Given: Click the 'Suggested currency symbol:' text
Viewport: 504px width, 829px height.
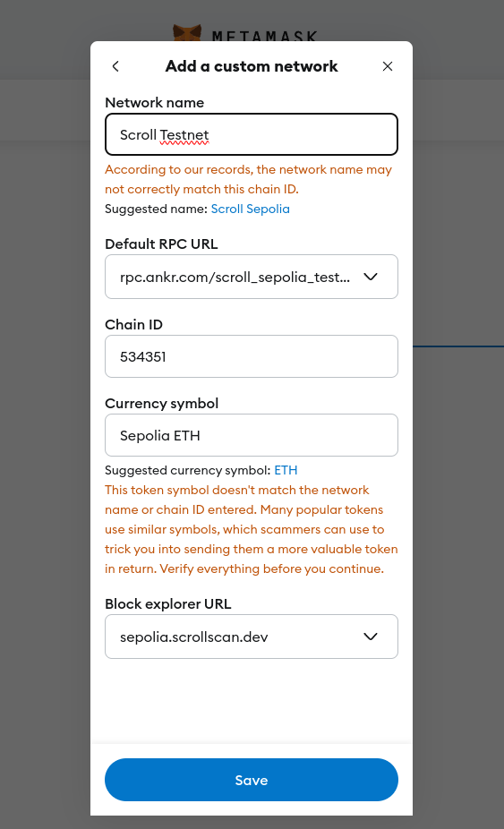Looking at the screenshot, I should pos(188,470).
